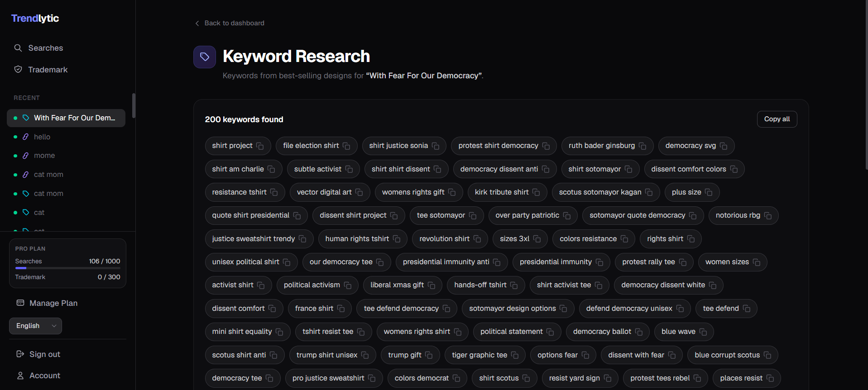Screen dimensions: 868x390
Task: Copy the 'vector digital art' keyword
Action: 359,192
